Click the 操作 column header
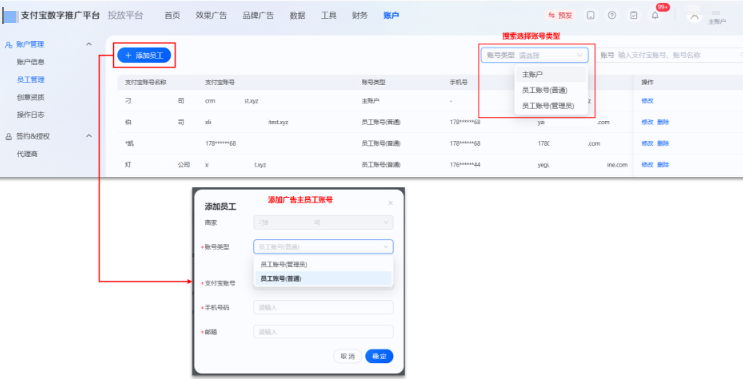Image resolution: width=743 pixels, height=379 pixels. [647, 82]
